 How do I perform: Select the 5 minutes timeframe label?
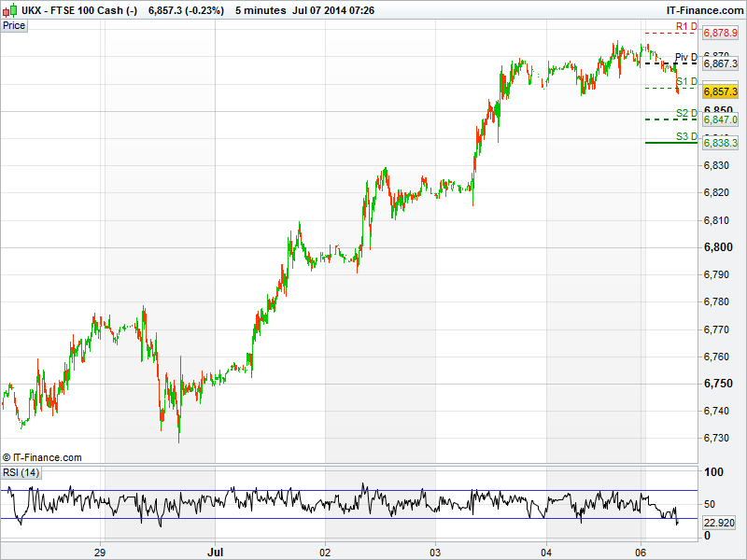[x=260, y=9]
